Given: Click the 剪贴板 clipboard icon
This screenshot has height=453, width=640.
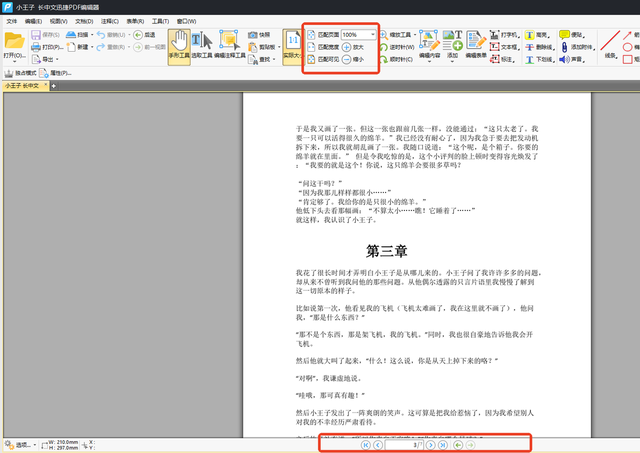Looking at the screenshot, I should 253,47.
